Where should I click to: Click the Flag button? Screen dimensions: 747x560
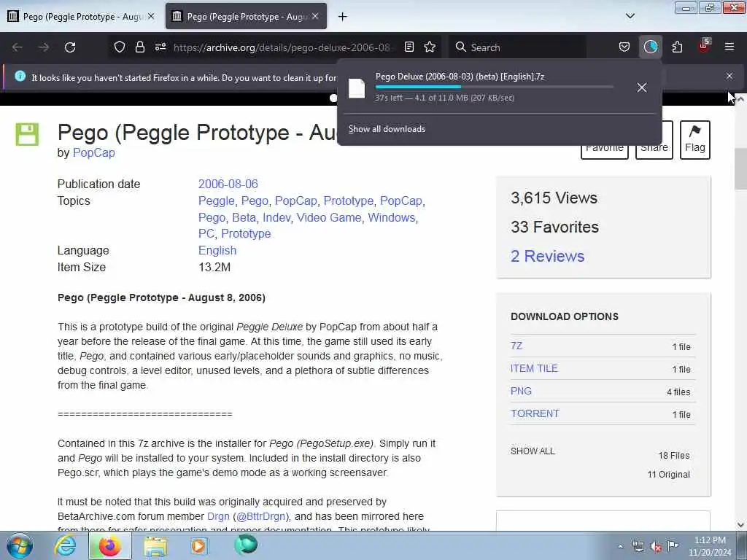pyautogui.click(x=694, y=139)
